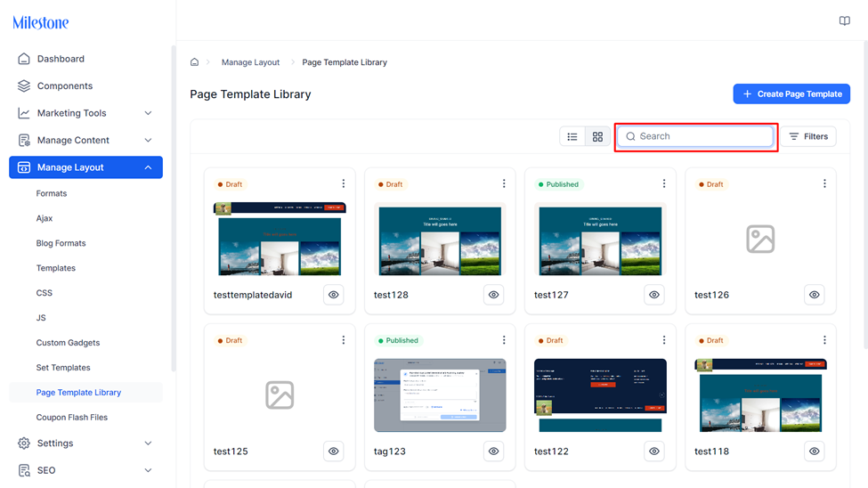Screen dimensions: 868x488
Task: Open Ajax in the sidebar
Action: (x=45, y=218)
